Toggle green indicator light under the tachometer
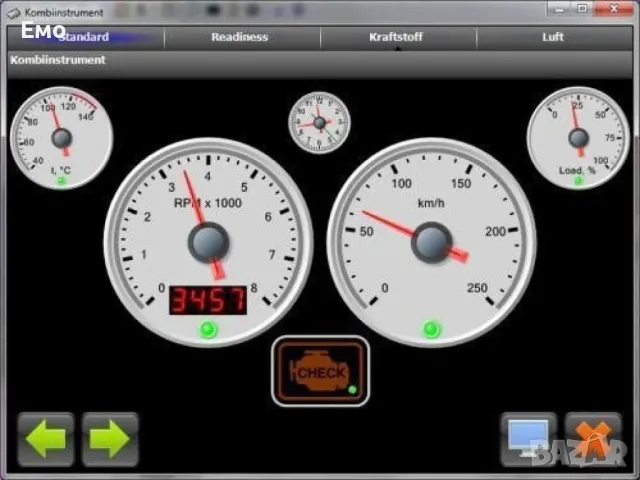The width and height of the screenshot is (640, 480). 208,329
